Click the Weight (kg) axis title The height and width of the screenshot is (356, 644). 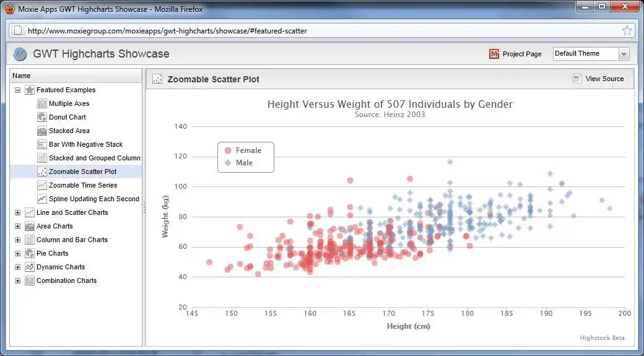(165, 217)
